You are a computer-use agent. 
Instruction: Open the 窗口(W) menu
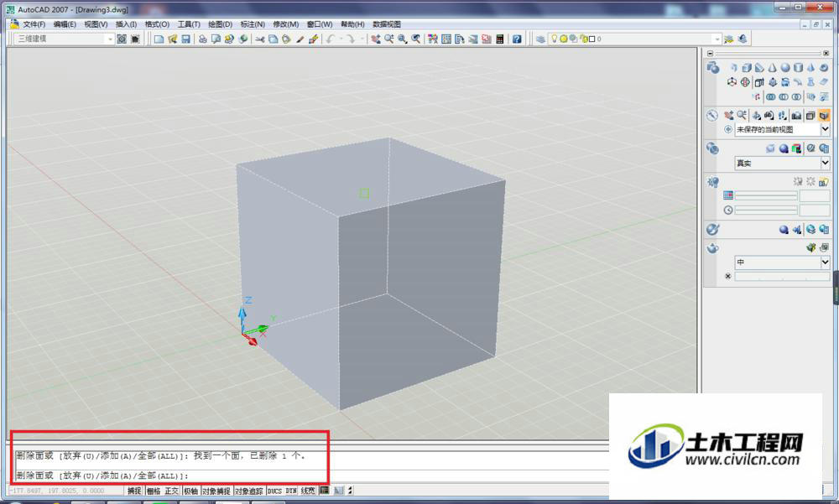point(320,24)
